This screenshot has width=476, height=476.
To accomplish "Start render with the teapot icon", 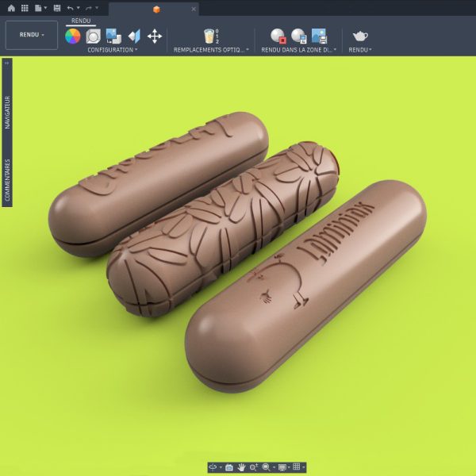I will coord(360,36).
